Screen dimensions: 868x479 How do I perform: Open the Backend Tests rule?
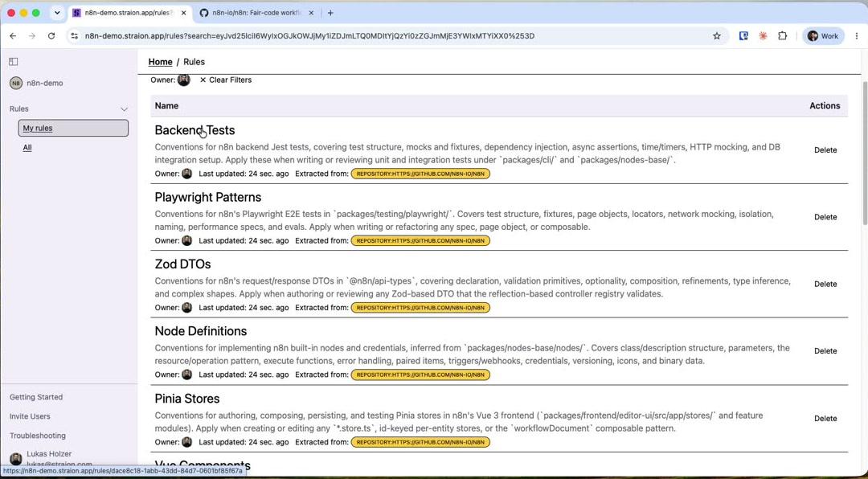point(194,130)
